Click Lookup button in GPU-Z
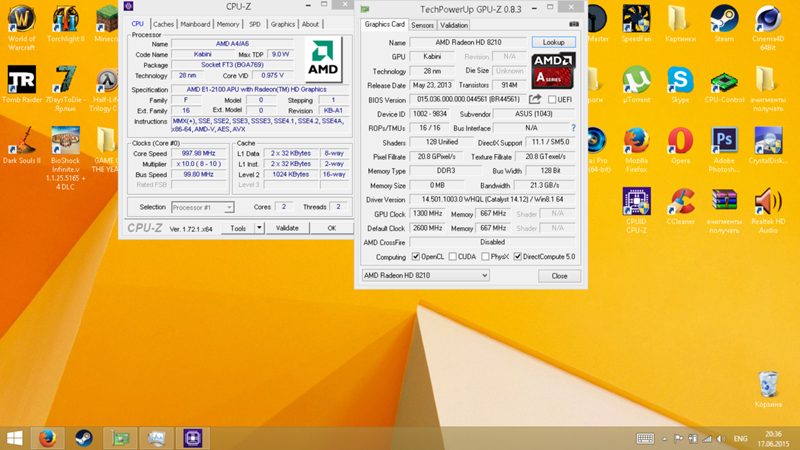Screen dimensions: 800x450 554,42
